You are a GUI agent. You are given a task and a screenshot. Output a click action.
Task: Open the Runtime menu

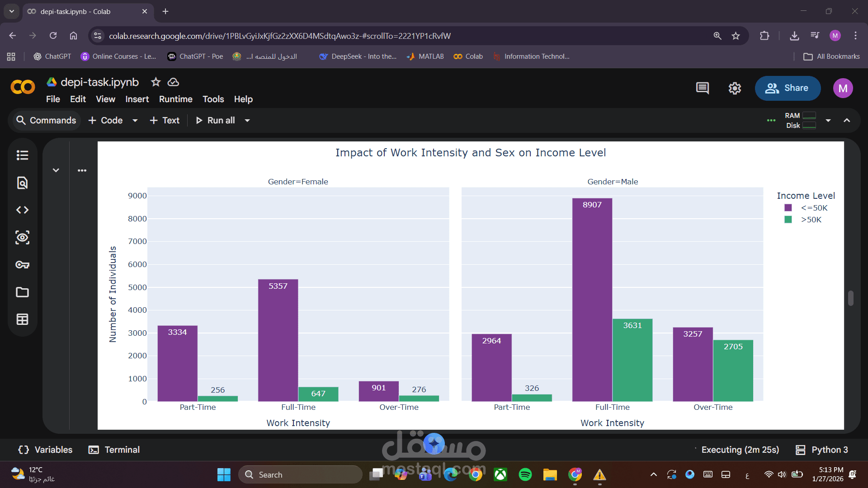click(175, 99)
